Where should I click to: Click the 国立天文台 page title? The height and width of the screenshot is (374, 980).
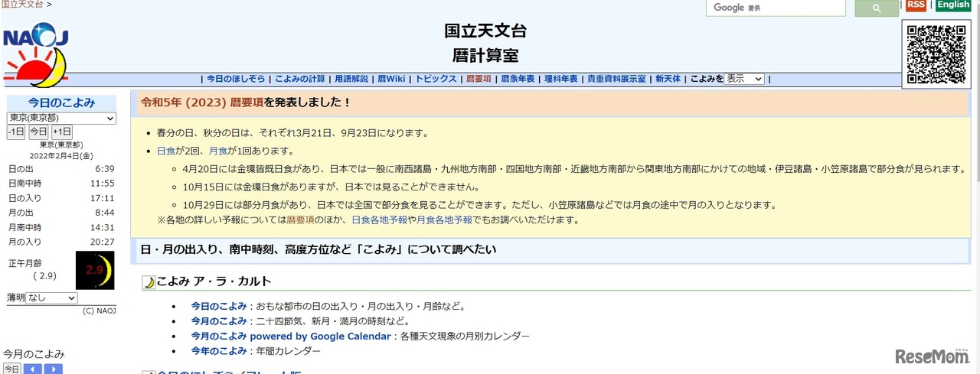(485, 31)
